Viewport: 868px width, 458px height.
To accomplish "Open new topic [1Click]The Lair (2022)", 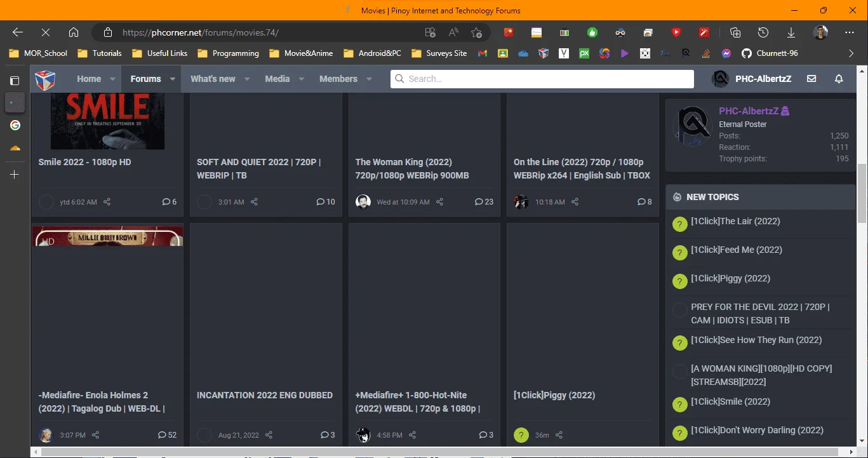I will (x=735, y=221).
